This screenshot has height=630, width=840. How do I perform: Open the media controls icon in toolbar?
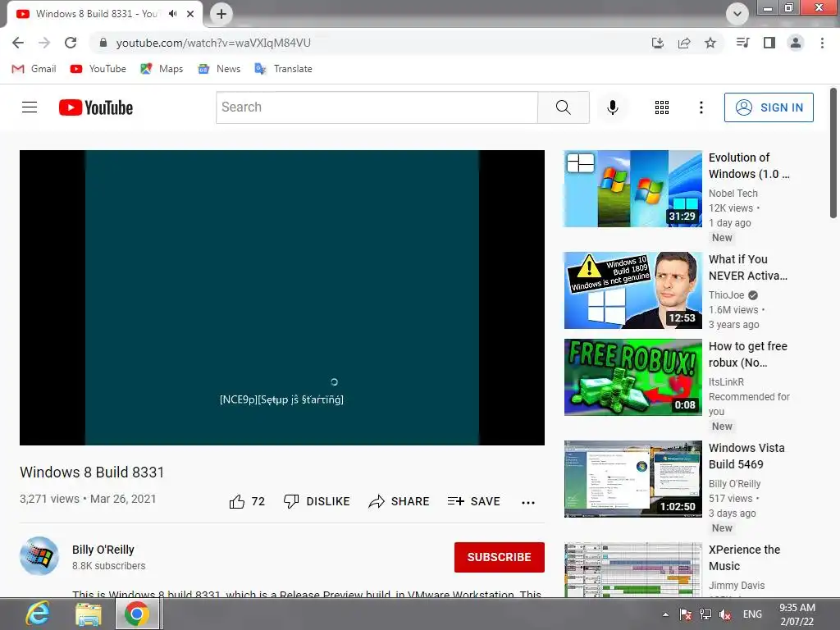[x=743, y=43]
